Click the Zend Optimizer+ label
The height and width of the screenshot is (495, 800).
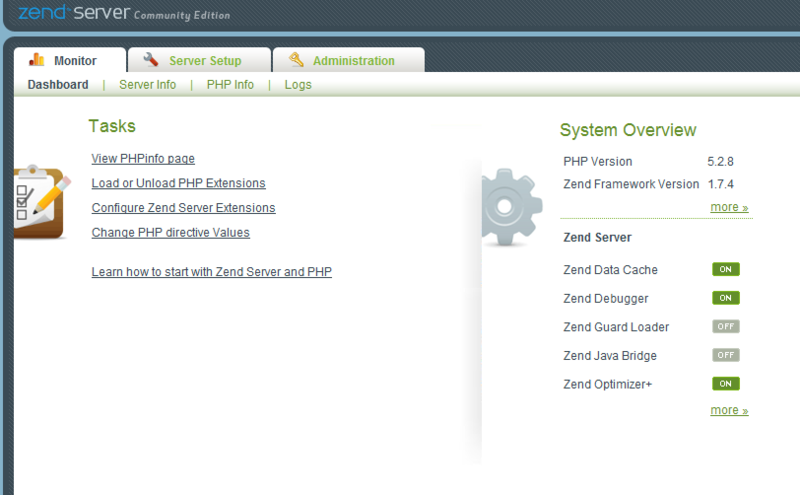[608, 384]
